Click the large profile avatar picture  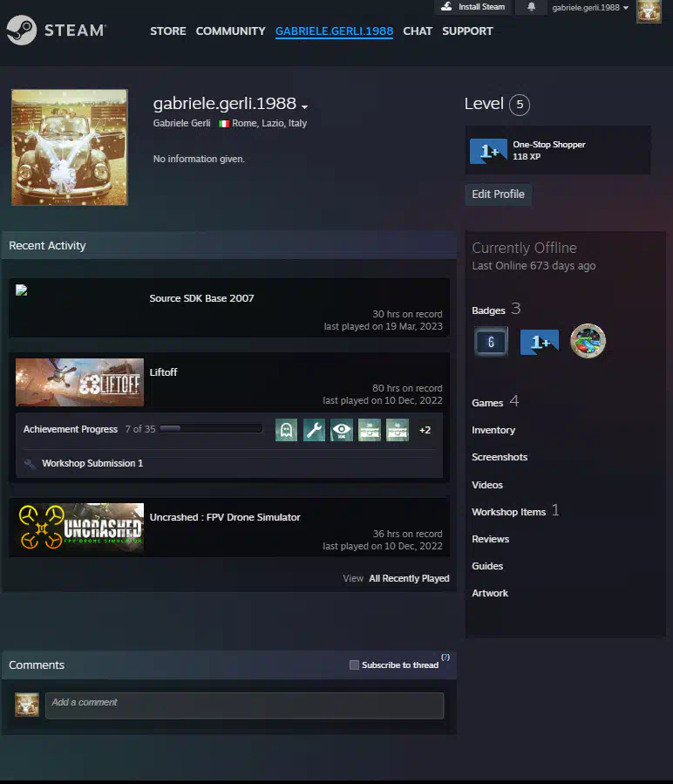70,147
